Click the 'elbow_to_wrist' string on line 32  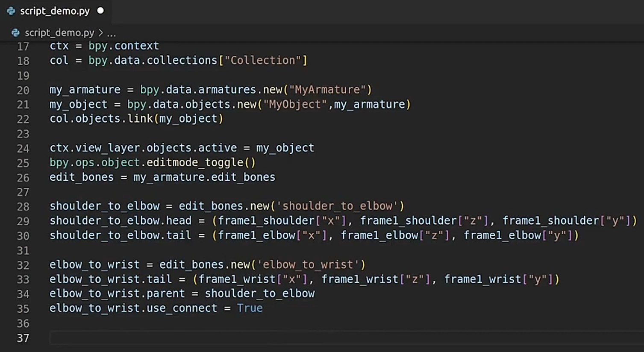(308, 264)
